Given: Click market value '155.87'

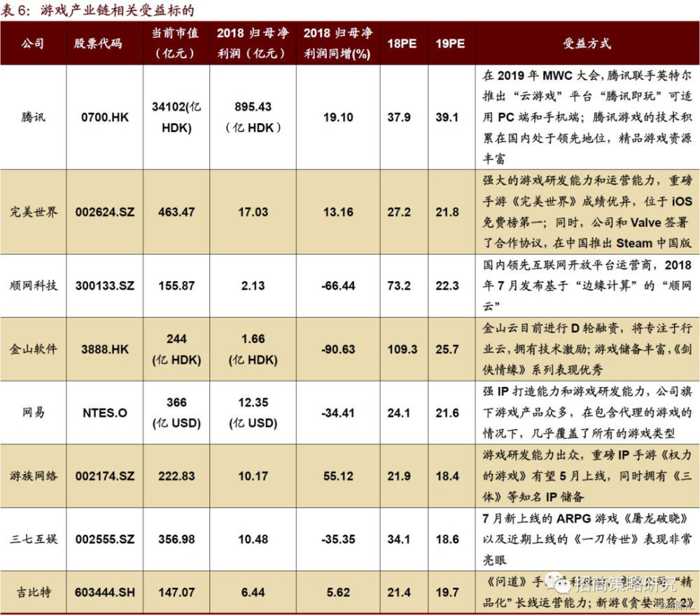Looking at the screenshot, I should pyautogui.click(x=176, y=285).
